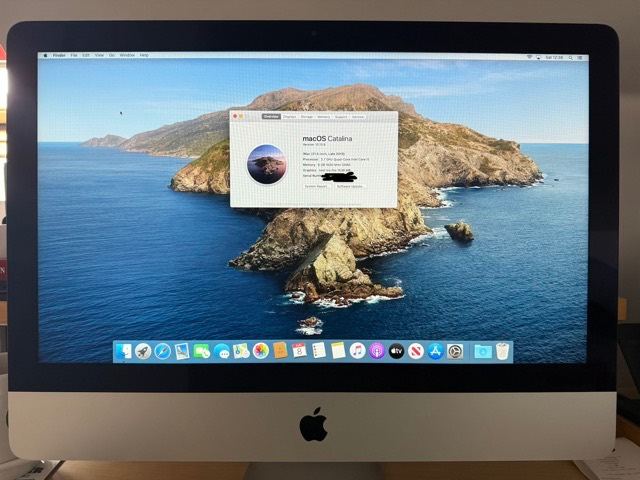640x480 pixels.
Task: Open Messages speech bubble in Dock
Action: [x=221, y=351]
